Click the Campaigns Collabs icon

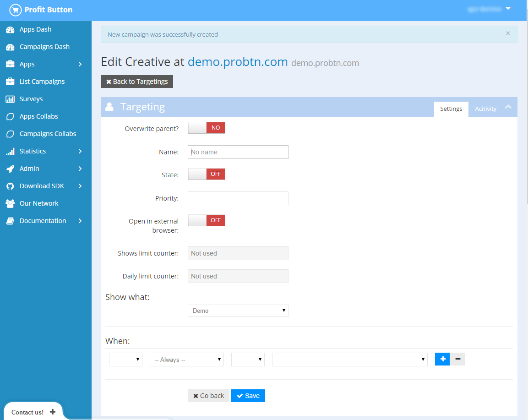[10, 134]
